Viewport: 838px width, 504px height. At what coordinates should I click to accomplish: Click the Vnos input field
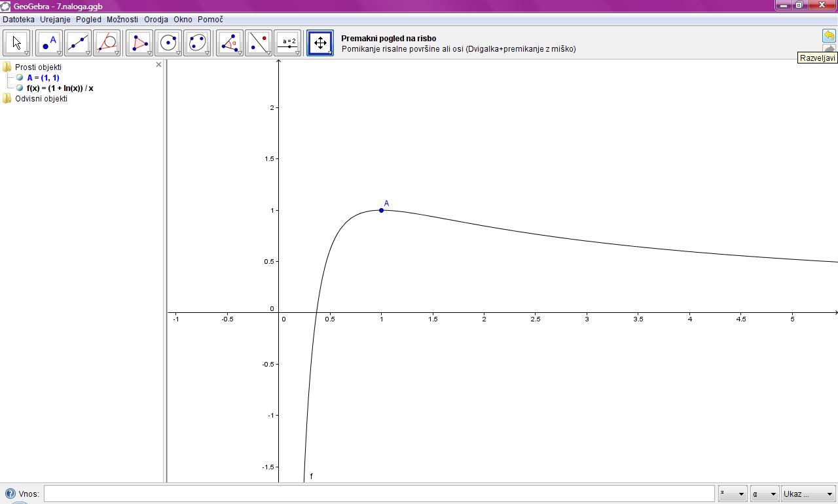(x=378, y=494)
